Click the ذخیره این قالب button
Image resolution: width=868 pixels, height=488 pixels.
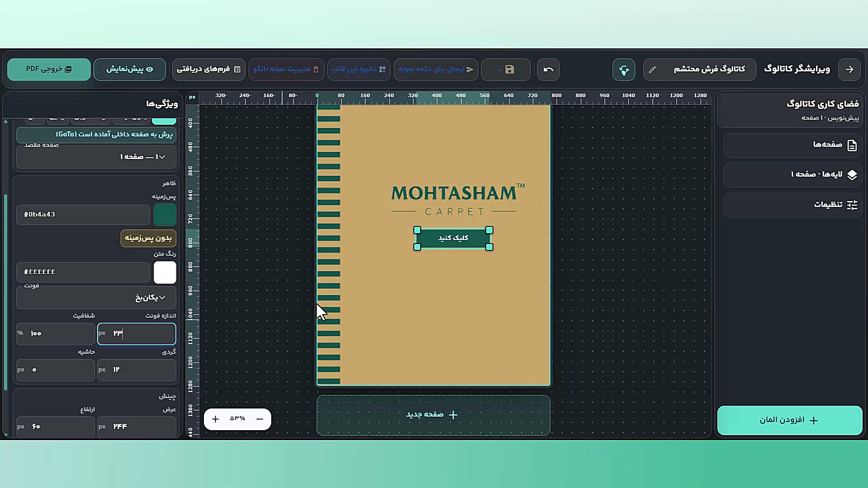click(359, 70)
